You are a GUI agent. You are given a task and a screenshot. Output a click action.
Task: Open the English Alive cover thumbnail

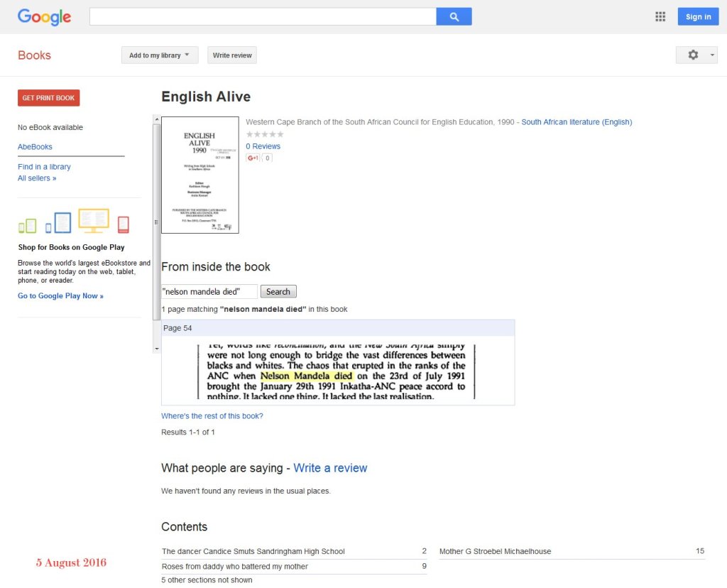point(200,175)
